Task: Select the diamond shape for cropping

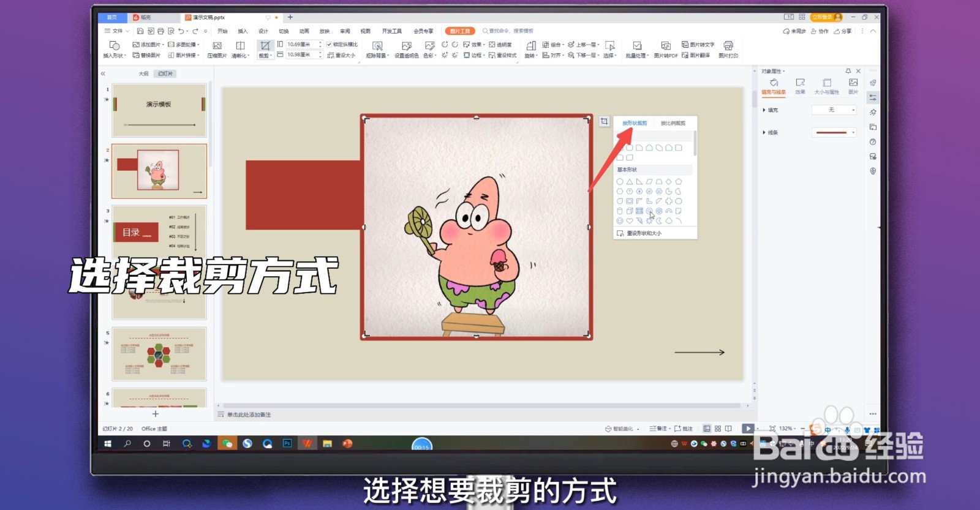Action: (669, 182)
